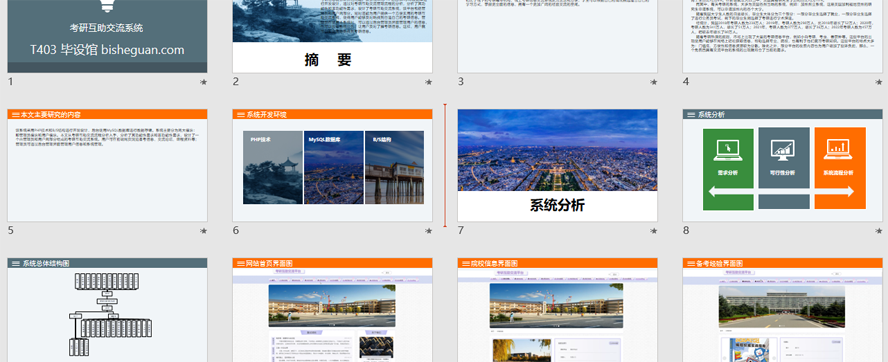
Task: Click the transition star icon under slide 5
Action: 203,231
